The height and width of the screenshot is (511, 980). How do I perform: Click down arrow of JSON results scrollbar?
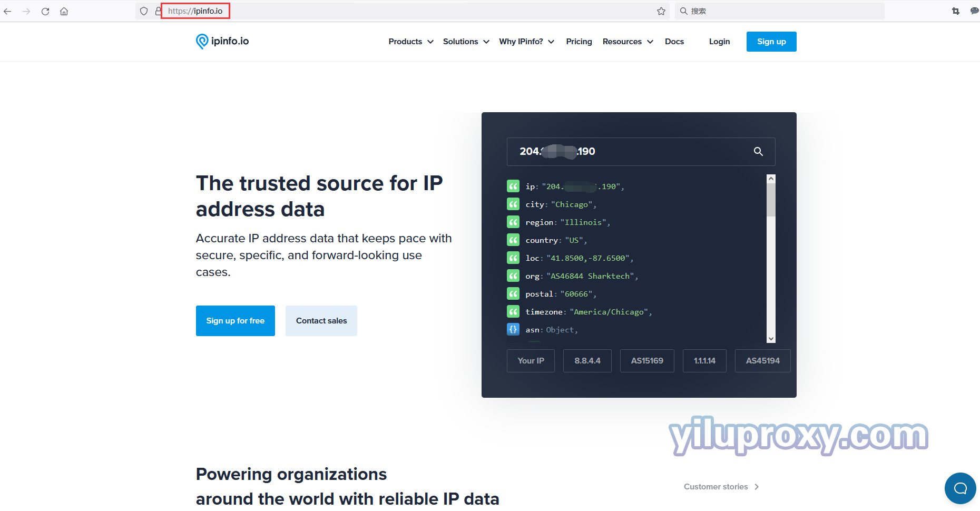(771, 339)
